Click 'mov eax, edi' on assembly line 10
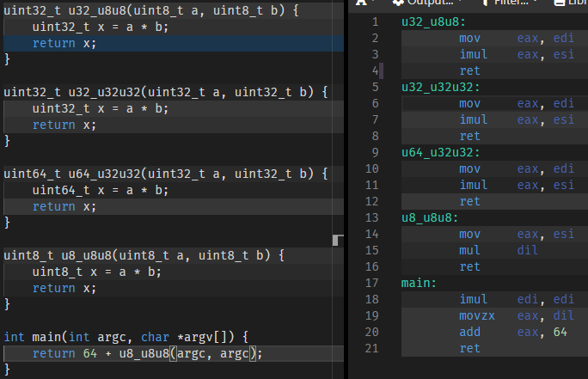The image size is (588, 379). pos(517,169)
